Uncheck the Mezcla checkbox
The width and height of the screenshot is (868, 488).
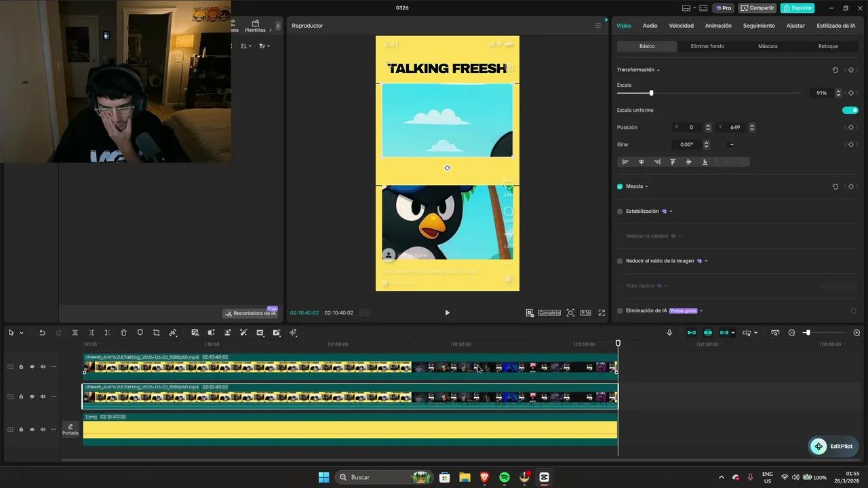click(x=620, y=186)
